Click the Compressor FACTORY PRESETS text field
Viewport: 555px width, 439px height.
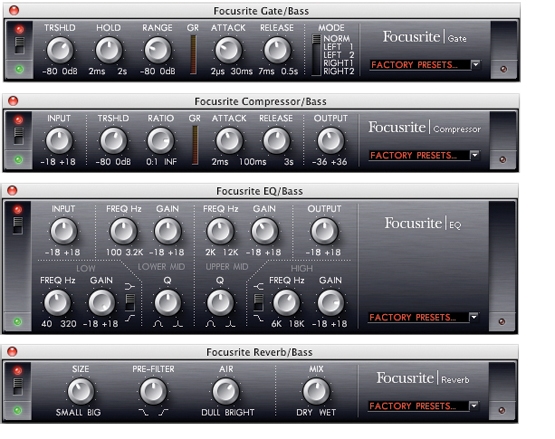[419, 155]
